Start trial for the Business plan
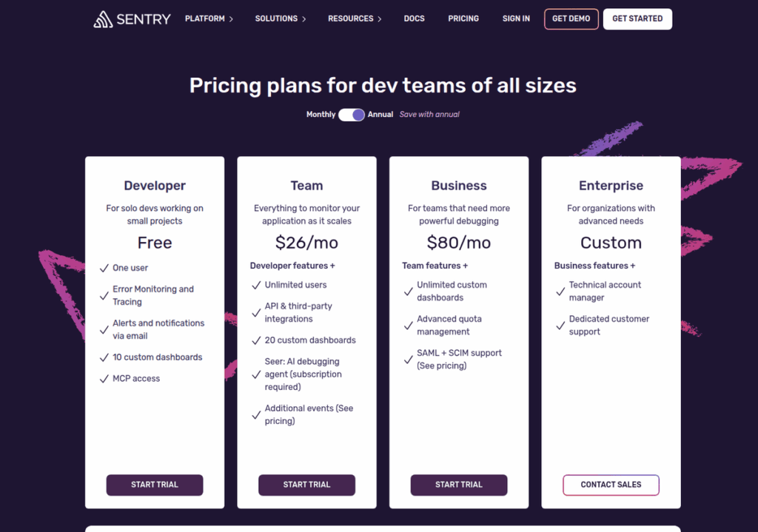Image resolution: width=758 pixels, height=532 pixels. pyautogui.click(x=459, y=485)
